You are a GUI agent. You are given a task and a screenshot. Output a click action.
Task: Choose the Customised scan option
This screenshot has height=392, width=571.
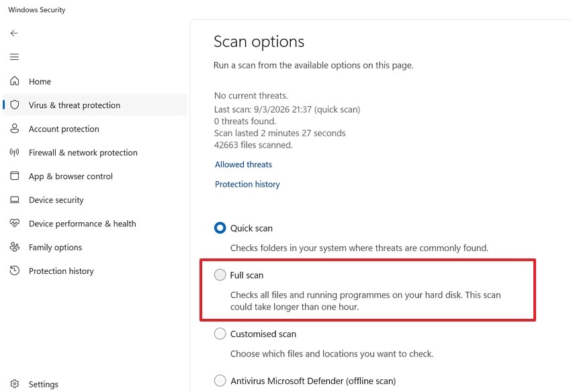coord(220,334)
